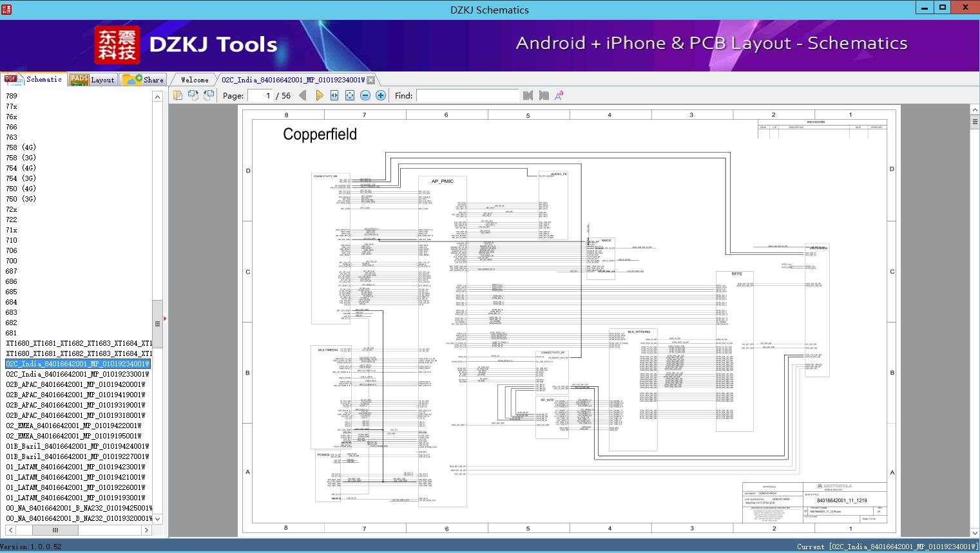
Task: Click the app icon in title bar
Action: pyautogui.click(x=7, y=9)
